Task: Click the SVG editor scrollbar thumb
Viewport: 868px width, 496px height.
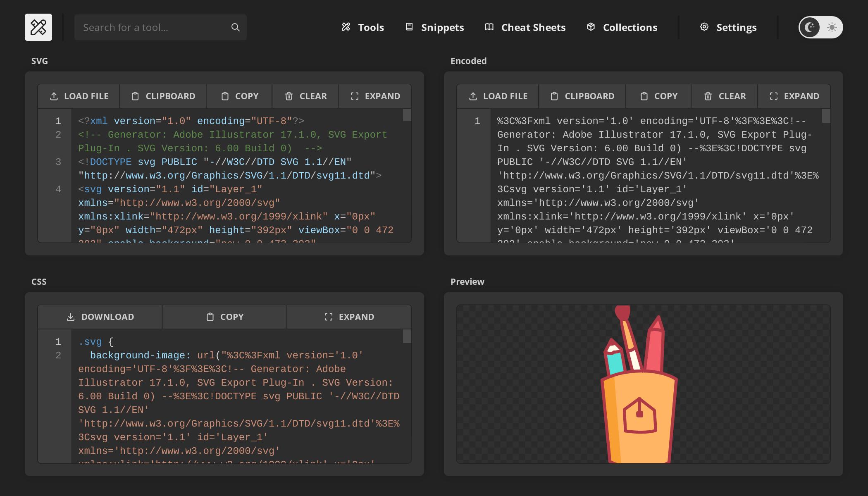Action: [407, 115]
